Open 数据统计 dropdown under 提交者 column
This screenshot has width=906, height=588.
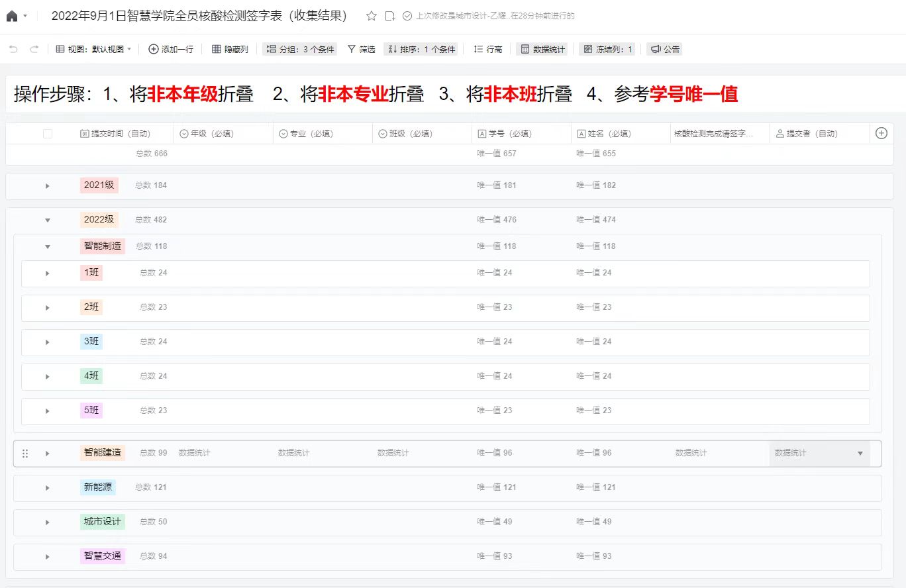[860, 454]
